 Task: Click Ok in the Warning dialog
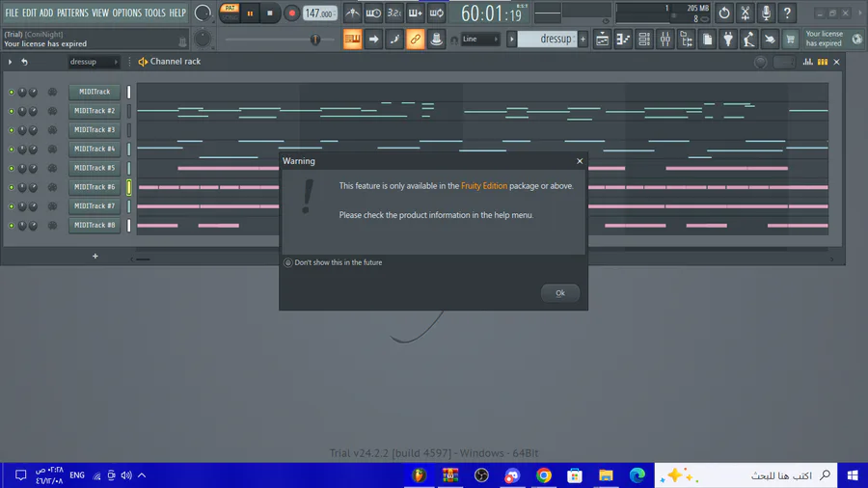(560, 293)
